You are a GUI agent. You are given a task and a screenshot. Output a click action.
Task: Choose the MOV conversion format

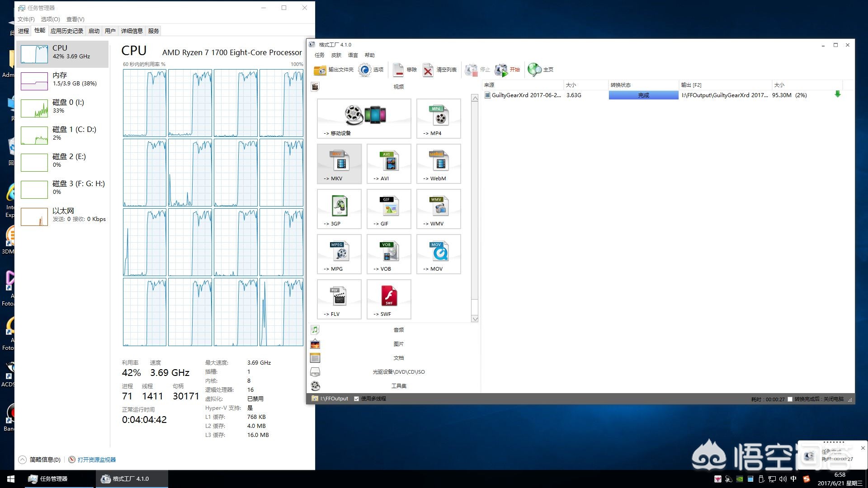439,254
